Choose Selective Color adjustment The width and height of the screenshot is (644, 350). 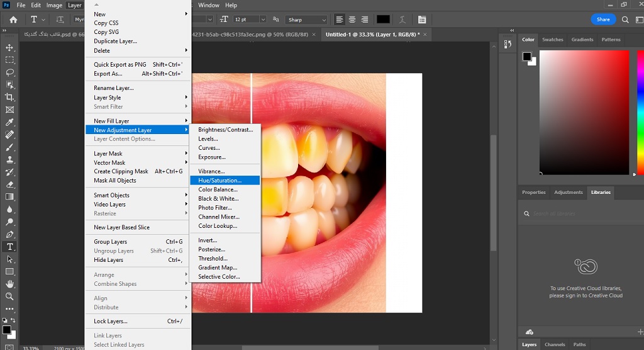click(225, 277)
